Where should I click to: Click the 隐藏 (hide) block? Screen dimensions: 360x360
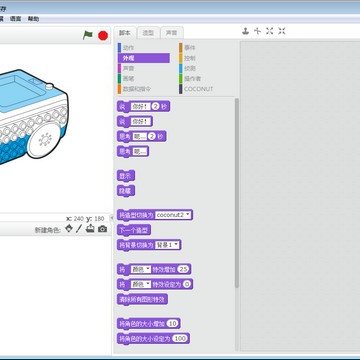(126, 191)
